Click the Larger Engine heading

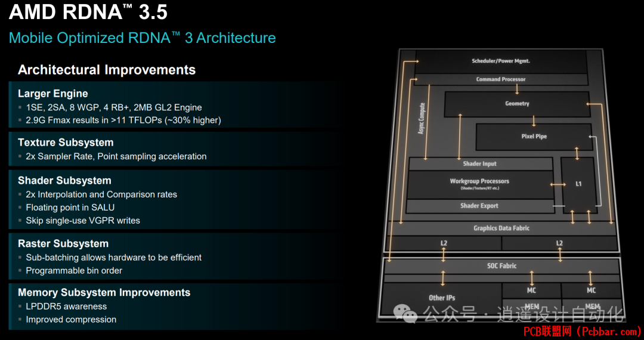(x=53, y=94)
